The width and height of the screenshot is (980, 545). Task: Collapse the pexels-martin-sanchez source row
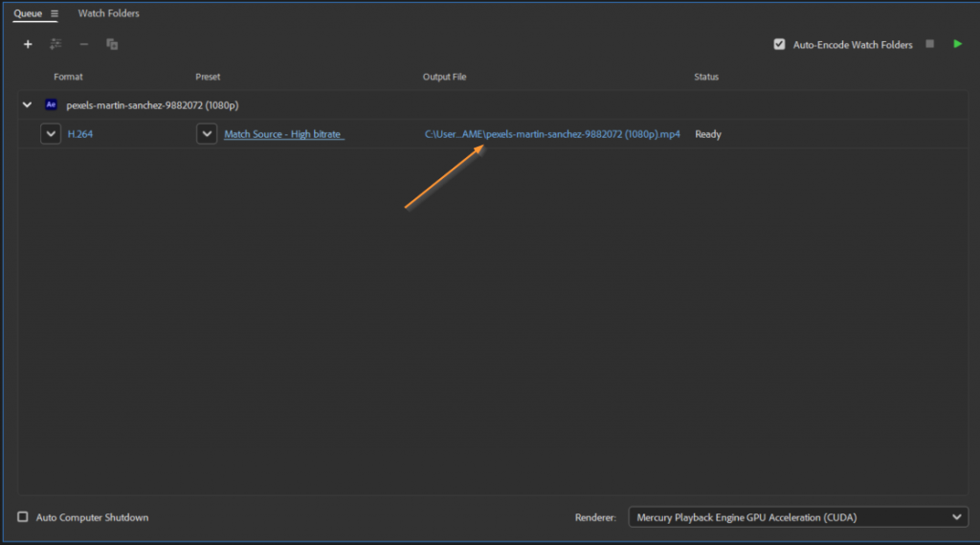28,104
